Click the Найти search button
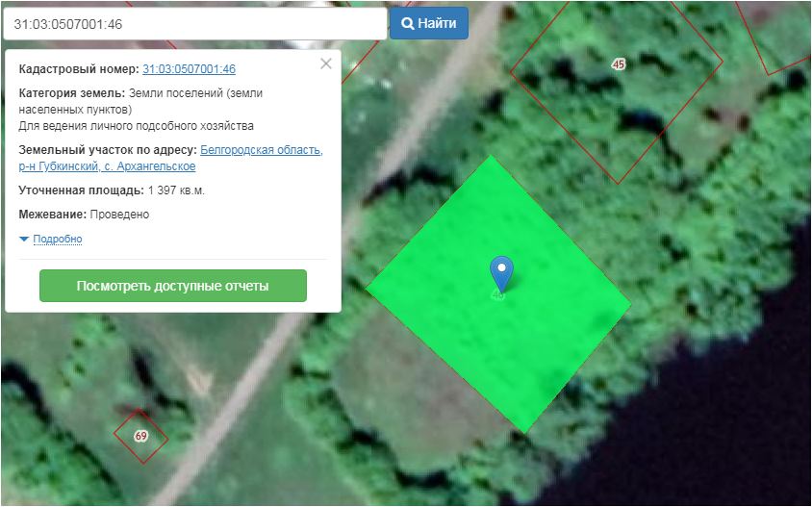This screenshot has width=812, height=507. click(429, 23)
